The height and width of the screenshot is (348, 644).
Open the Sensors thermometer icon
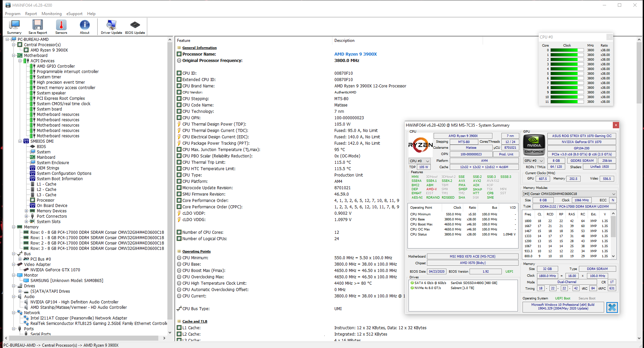[61, 27]
